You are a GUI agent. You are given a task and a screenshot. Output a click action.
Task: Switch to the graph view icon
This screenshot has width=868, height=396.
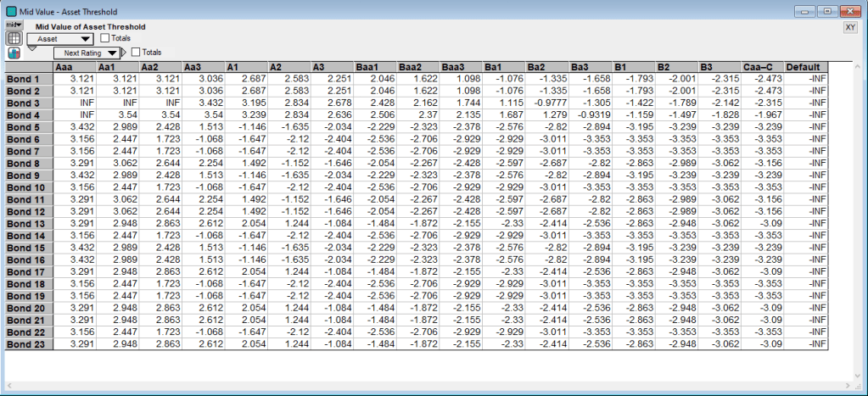click(14, 53)
